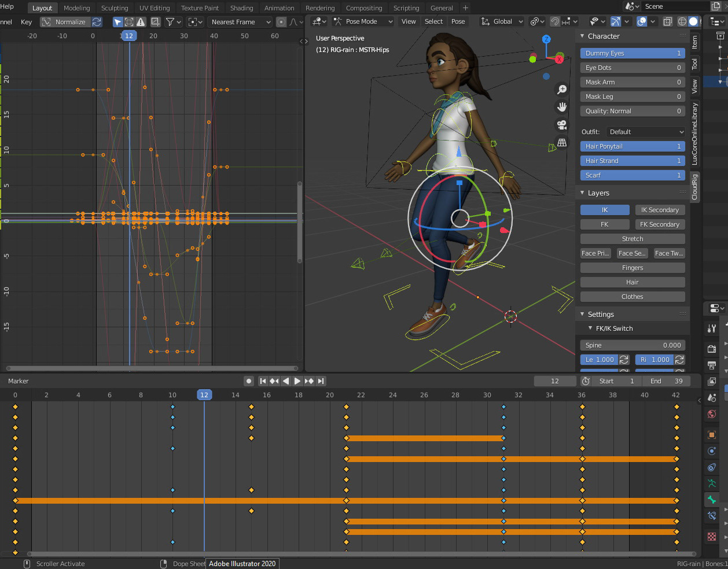728x569 pixels.
Task: Switch to the Animation workspace tab
Action: coord(279,8)
